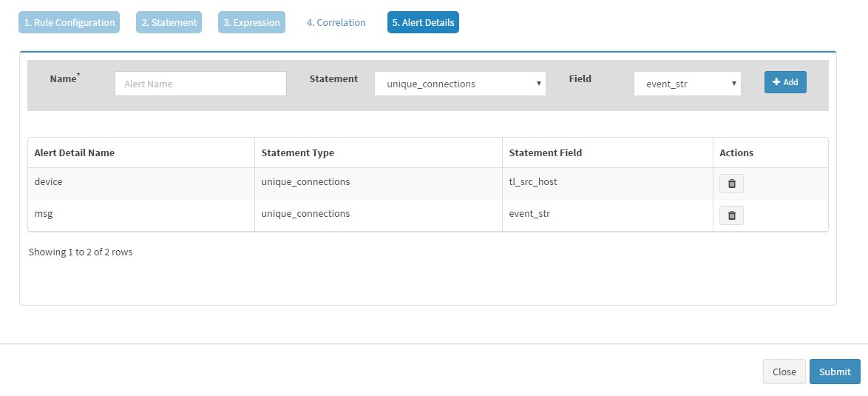Submit the alert rule

coord(835,372)
